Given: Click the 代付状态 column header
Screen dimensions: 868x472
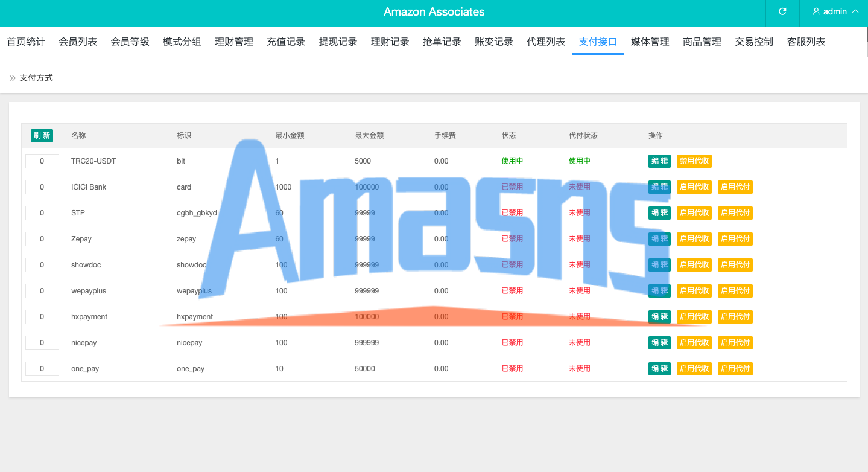Looking at the screenshot, I should click(x=583, y=135).
